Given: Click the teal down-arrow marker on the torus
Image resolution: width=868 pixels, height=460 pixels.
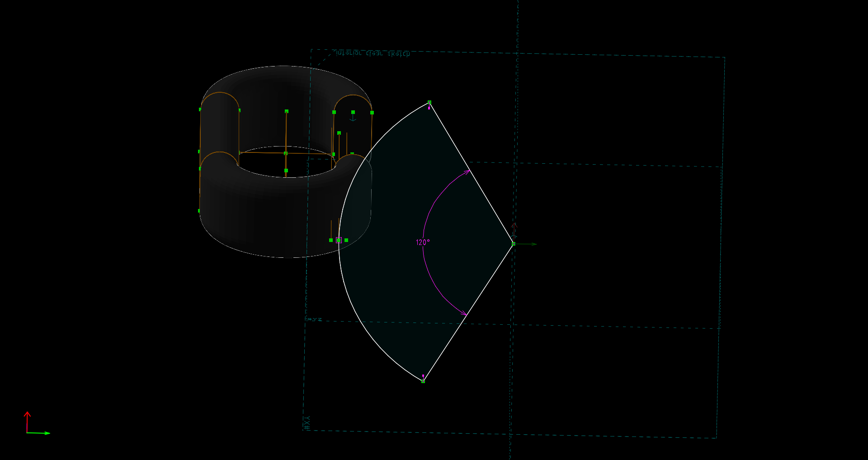Looking at the screenshot, I should coord(353,119).
